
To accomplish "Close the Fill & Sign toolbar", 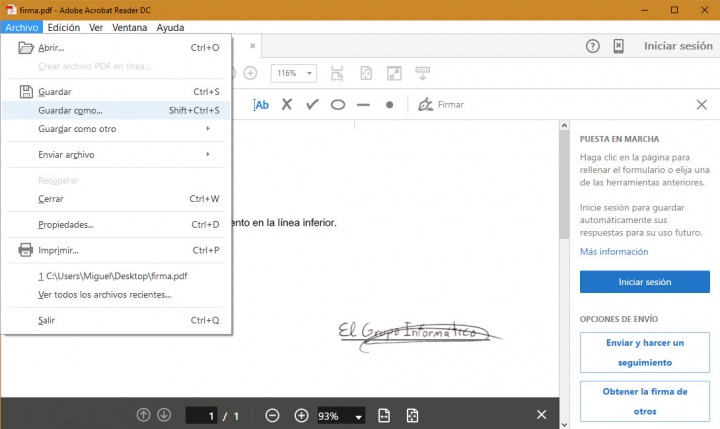I will point(701,105).
